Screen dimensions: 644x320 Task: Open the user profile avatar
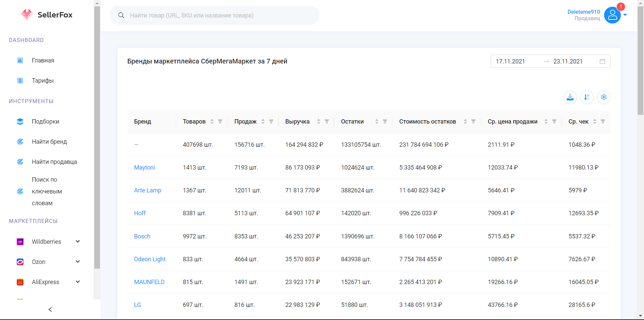pos(612,15)
